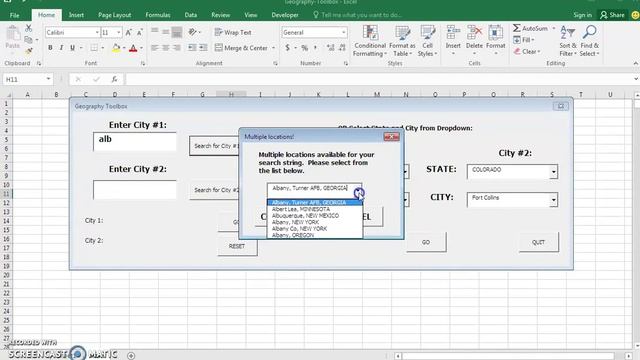Select Albany Co, NEW YORK from list
This screenshot has width=640, height=360.
coord(314,229)
